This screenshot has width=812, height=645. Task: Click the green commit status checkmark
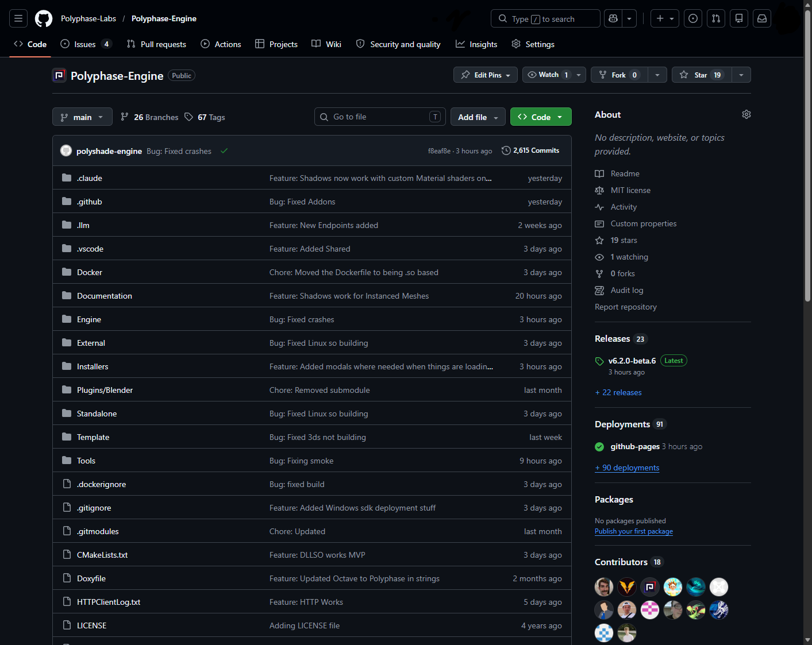coord(224,151)
